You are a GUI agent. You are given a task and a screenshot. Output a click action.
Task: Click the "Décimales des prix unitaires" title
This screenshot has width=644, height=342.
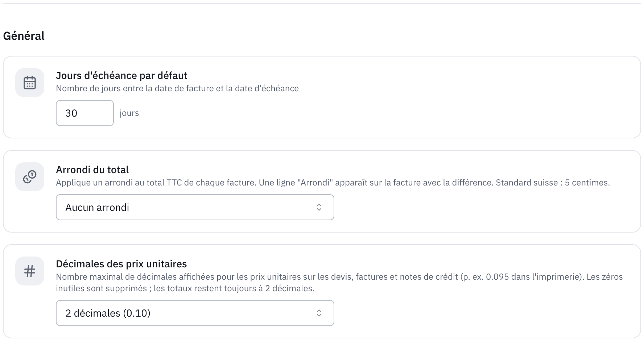121,264
